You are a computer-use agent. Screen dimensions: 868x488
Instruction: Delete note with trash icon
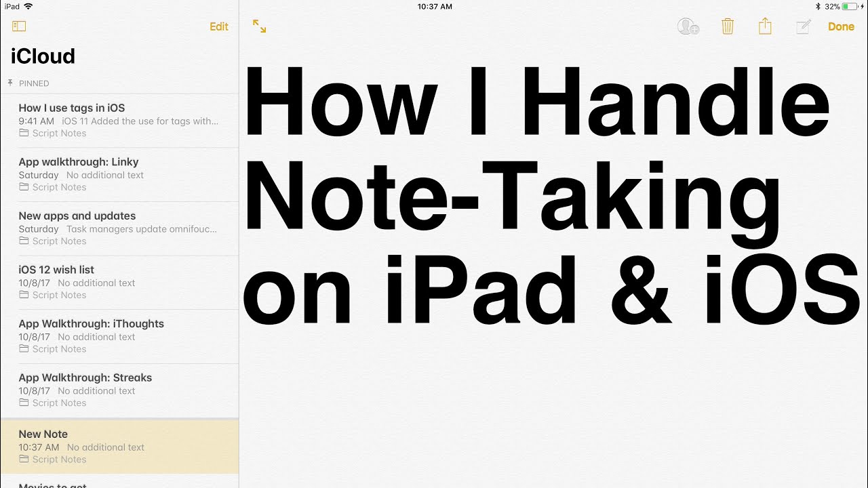(728, 26)
